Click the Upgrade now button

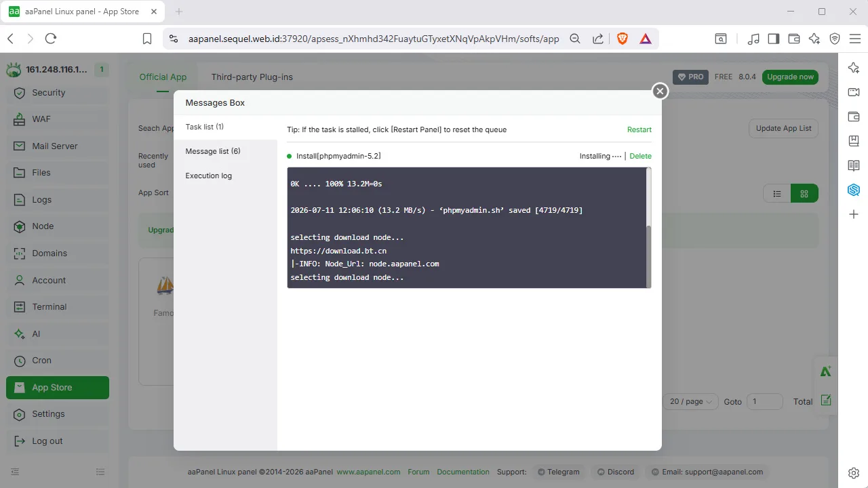pos(790,77)
